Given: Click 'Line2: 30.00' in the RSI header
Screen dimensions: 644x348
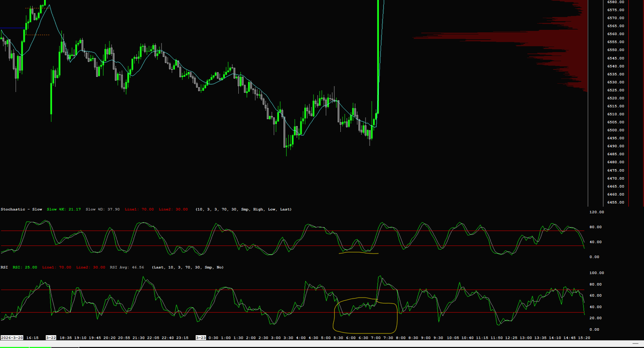Looking at the screenshot, I should point(91,267).
